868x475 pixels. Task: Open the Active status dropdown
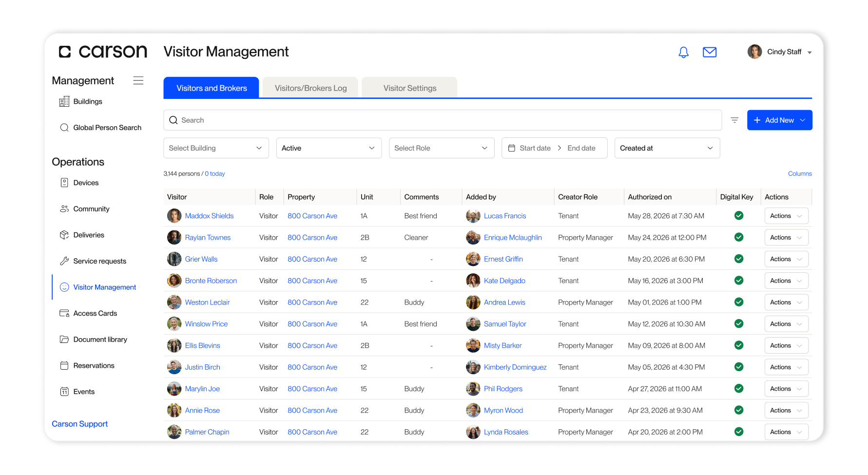[328, 148]
